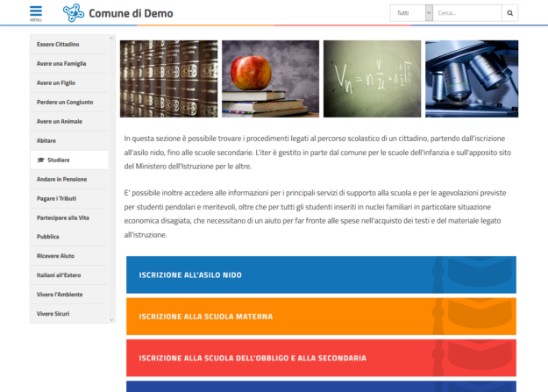Navigate to Andare in Pensione
548x392 pixels.
(x=61, y=179)
